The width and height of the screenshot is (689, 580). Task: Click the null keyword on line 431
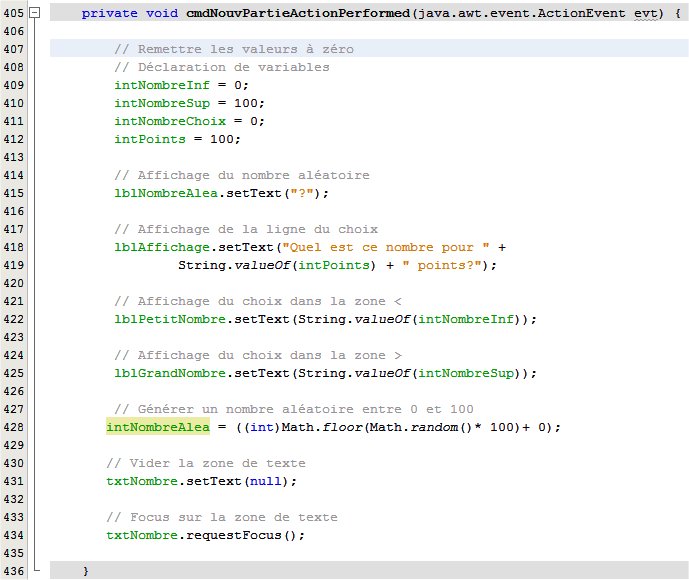click(266, 482)
